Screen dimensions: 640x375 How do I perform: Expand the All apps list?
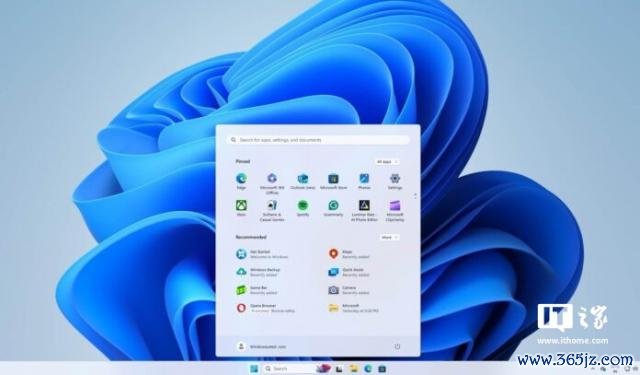pos(387,162)
